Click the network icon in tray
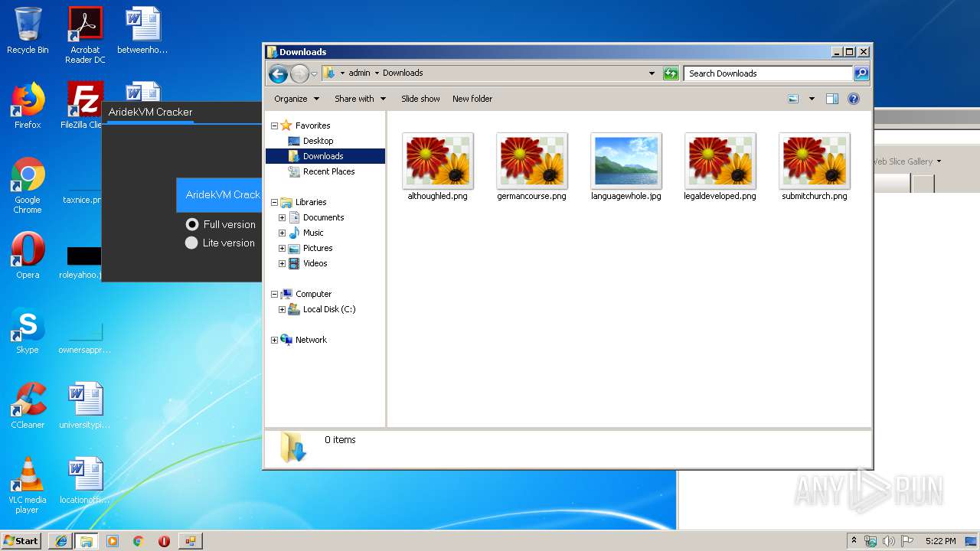 (x=871, y=541)
